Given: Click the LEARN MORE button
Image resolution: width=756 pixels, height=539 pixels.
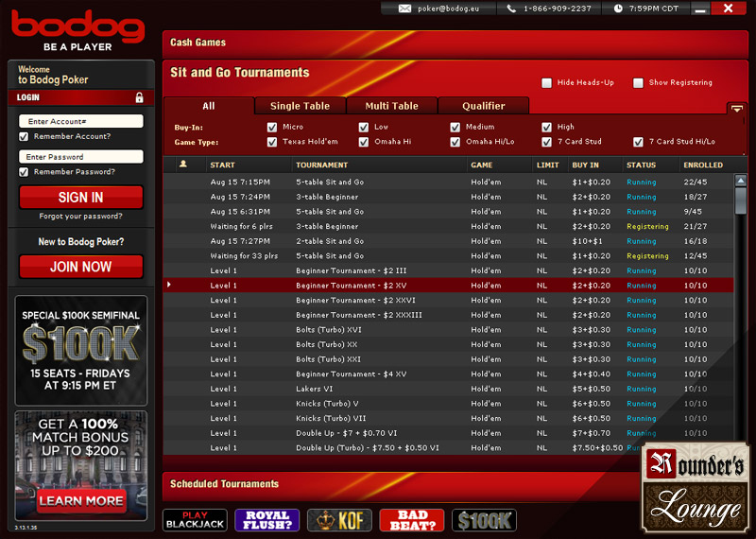Looking at the screenshot, I should pos(81,501).
